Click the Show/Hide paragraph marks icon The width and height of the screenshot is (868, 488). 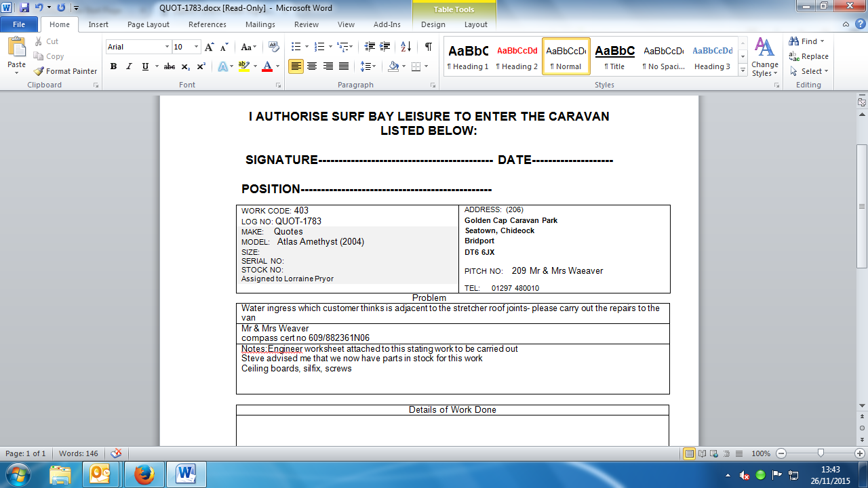pos(428,47)
